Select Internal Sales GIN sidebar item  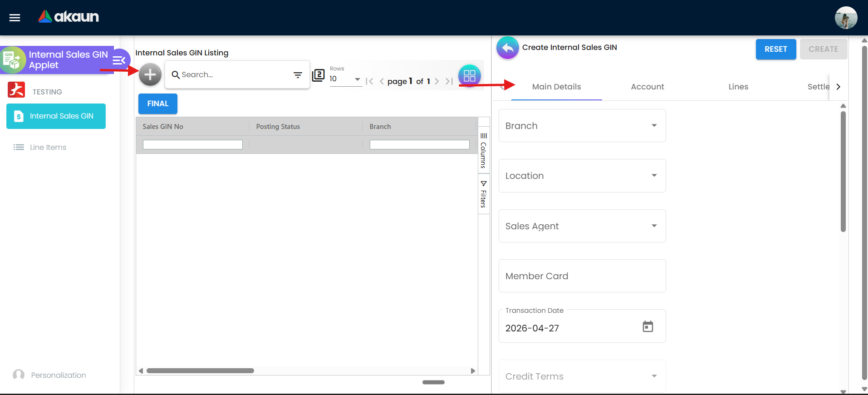56,116
